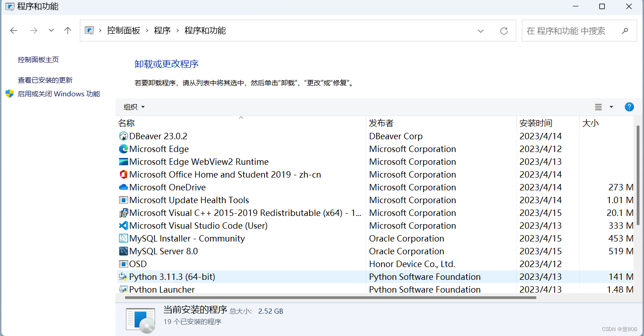Click 控制面板主页 link
Viewport: 644px width, 336px height.
(x=38, y=59)
